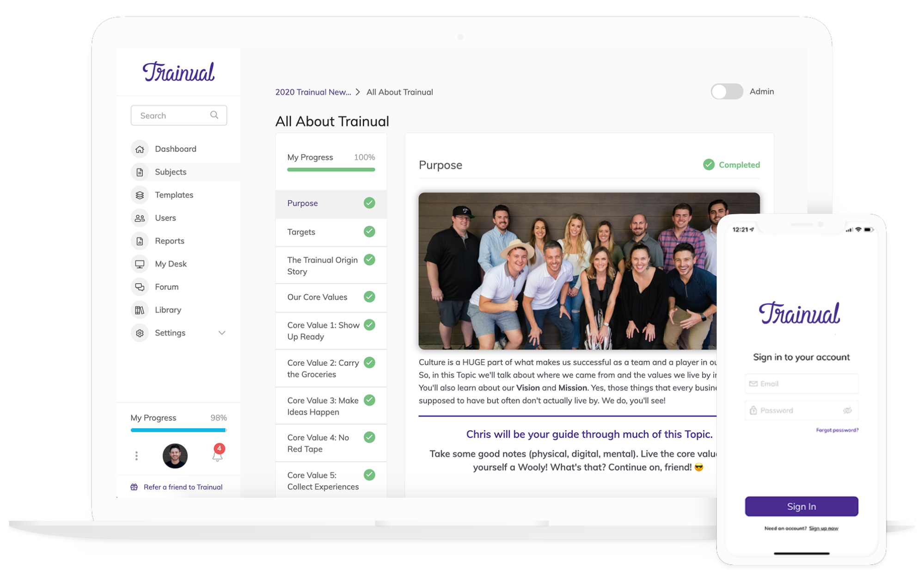Open the notification bell with badge 4
This screenshot has height=575, width=924.
(x=218, y=453)
